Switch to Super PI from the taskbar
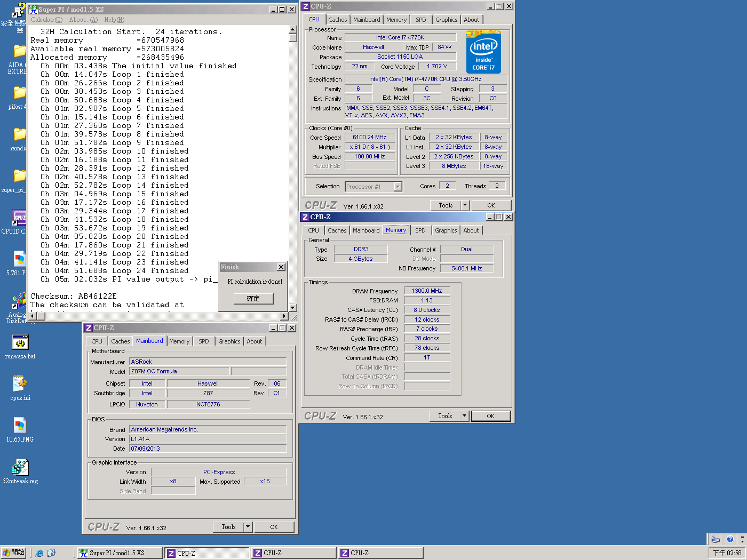The image size is (747, 560). (119, 553)
